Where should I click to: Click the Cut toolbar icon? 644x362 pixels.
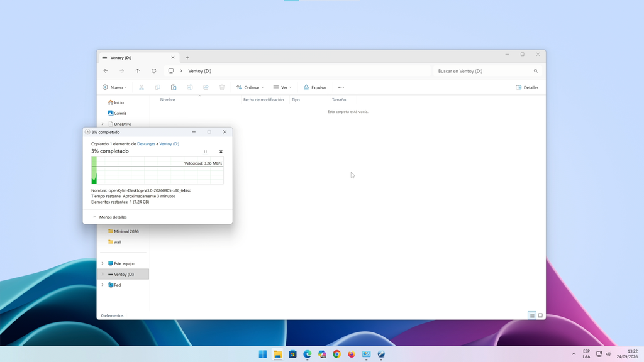point(142,87)
